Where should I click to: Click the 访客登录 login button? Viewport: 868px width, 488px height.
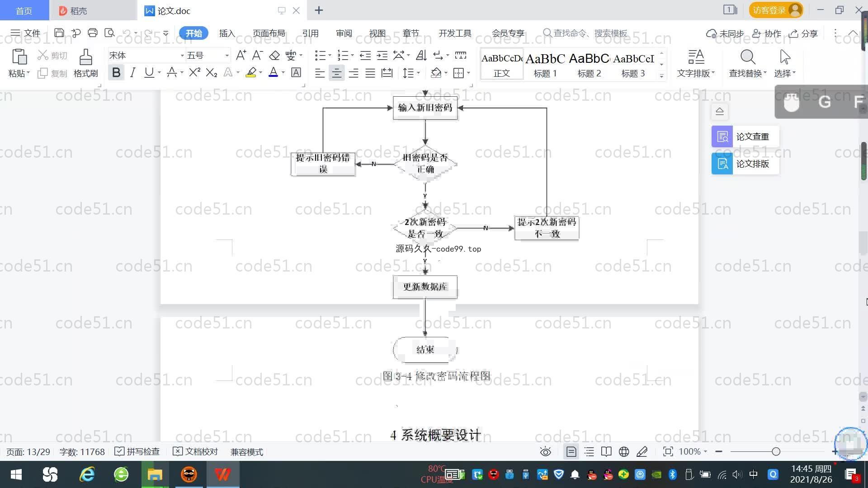point(776,10)
